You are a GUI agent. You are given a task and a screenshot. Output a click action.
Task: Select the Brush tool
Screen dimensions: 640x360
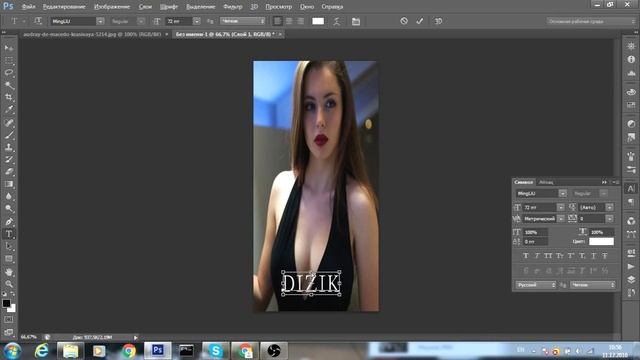pos(9,135)
